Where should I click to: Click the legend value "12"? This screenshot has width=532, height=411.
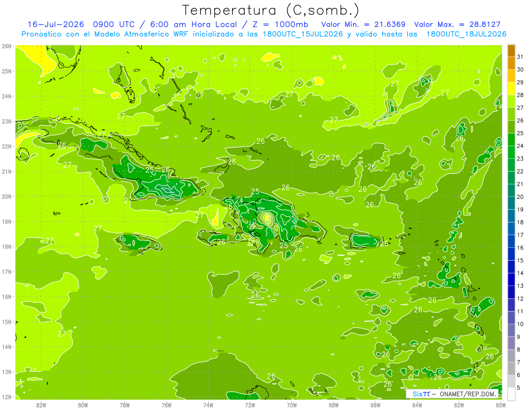pyautogui.click(x=520, y=298)
